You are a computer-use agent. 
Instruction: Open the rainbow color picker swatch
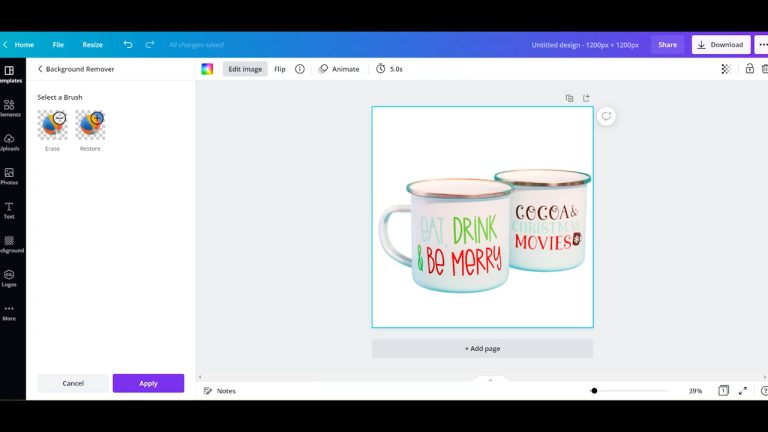pyautogui.click(x=207, y=69)
